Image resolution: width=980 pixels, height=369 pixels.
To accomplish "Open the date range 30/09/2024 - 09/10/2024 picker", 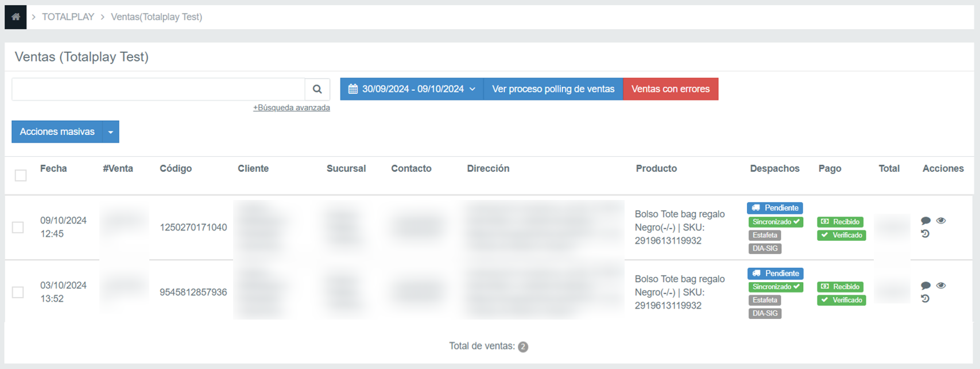I will coord(412,89).
